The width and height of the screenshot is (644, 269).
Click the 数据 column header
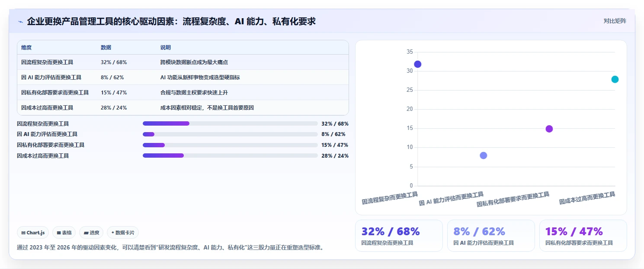pyautogui.click(x=106, y=47)
